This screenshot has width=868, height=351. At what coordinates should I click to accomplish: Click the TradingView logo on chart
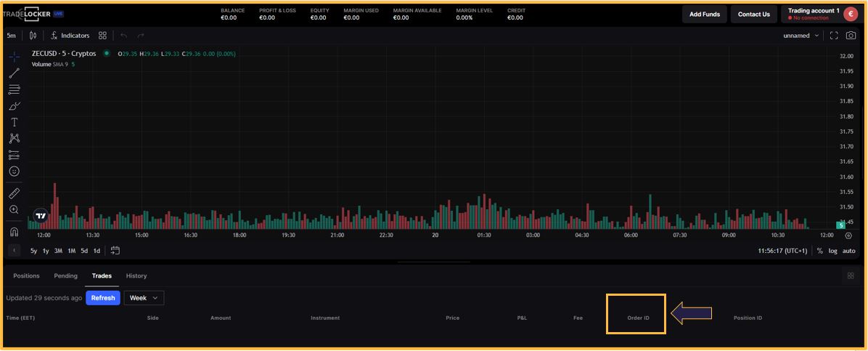tap(40, 216)
